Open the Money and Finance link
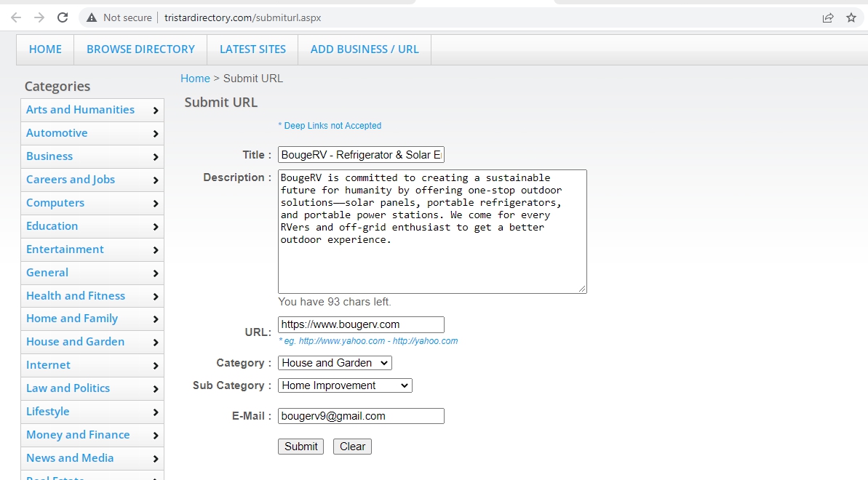This screenshot has height=480, width=868. point(78,435)
